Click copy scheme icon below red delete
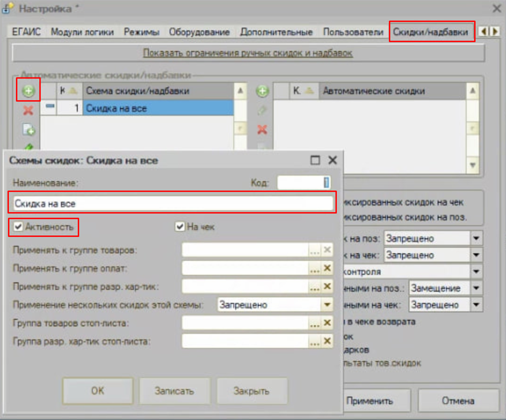Viewport: 506px width, 420px height. pyautogui.click(x=28, y=130)
